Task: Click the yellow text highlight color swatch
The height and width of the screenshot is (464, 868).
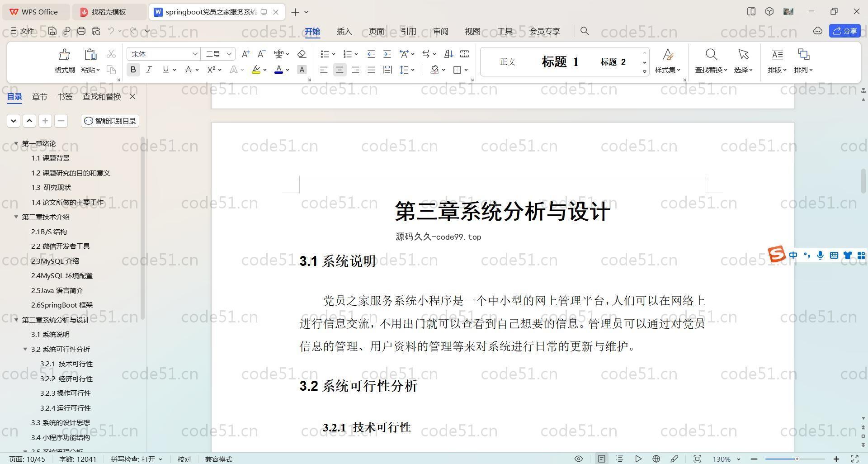Action: click(x=256, y=70)
